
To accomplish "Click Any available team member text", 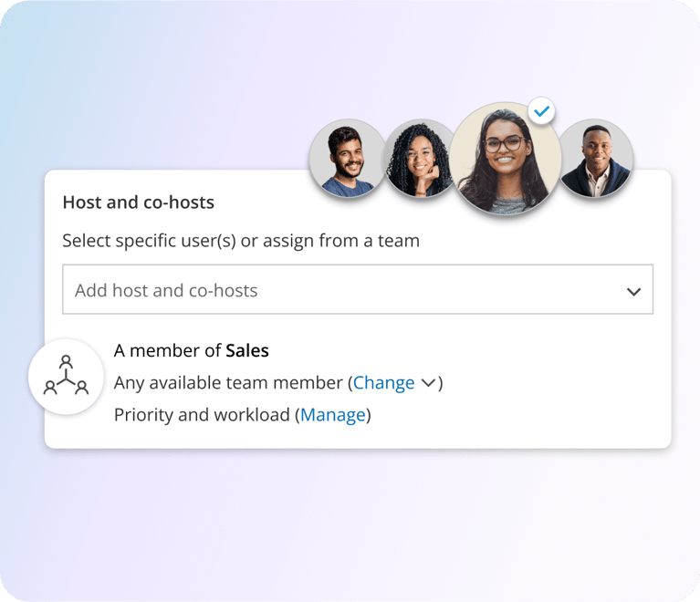I will click(x=228, y=383).
